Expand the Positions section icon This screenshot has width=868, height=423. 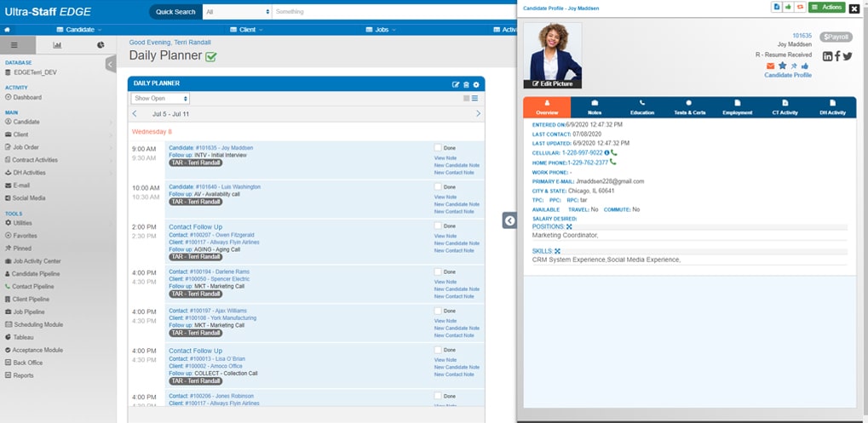tap(569, 226)
